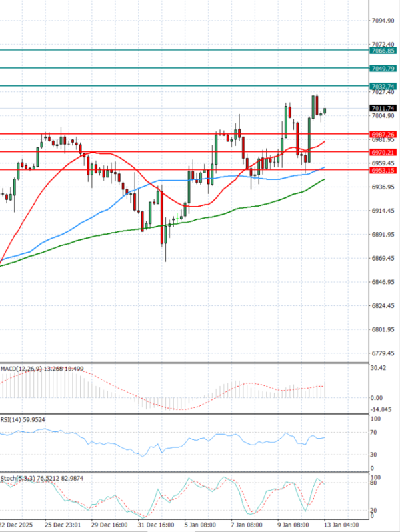
Task: Click the 7094.90 price axis value
Action: 382,21
